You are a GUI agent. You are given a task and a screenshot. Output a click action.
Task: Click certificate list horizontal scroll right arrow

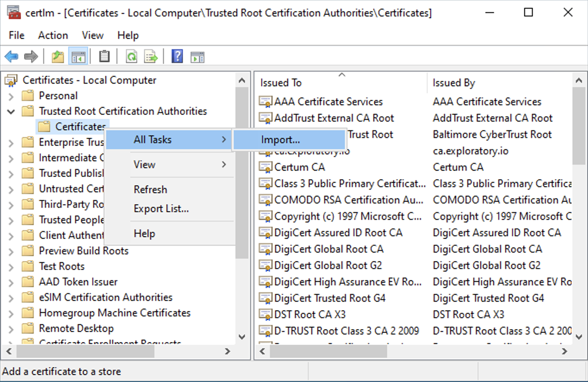click(x=565, y=351)
